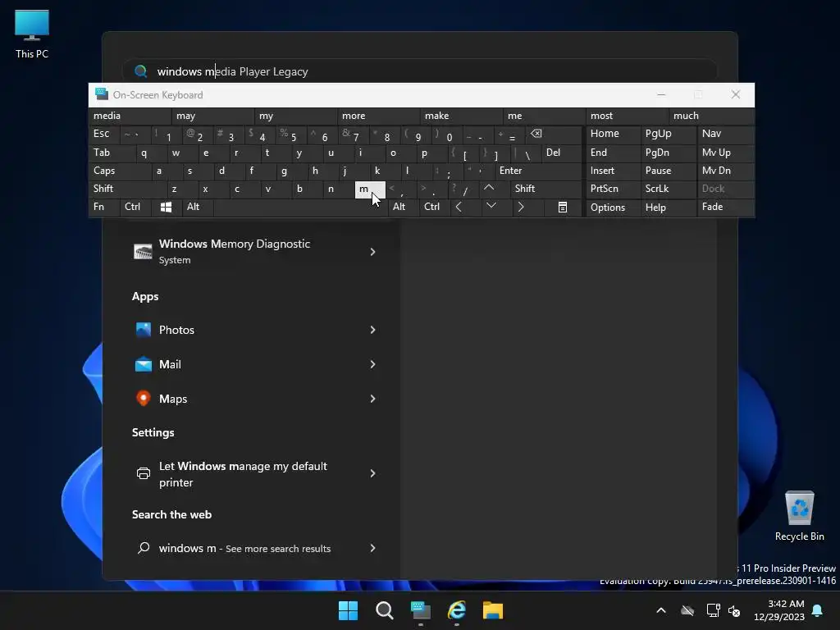
Task: Expand Windows Memory Diagnostic result chevron
Action: click(373, 252)
